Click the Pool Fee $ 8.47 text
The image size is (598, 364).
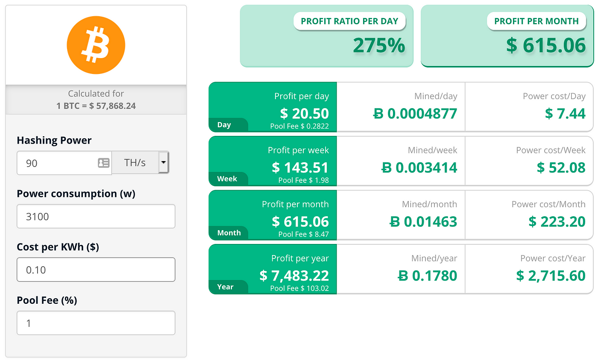(304, 234)
